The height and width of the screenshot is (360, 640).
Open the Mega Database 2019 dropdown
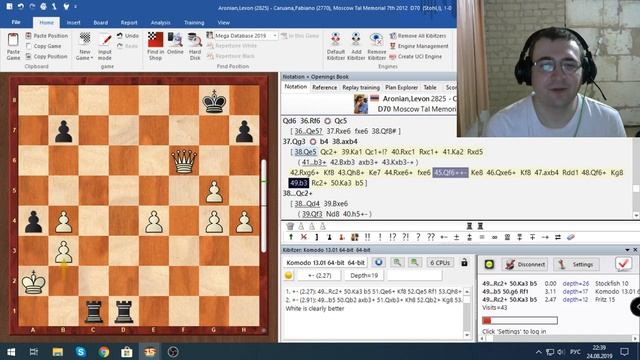click(x=275, y=36)
